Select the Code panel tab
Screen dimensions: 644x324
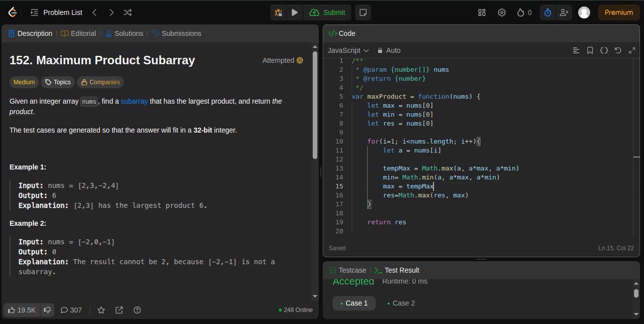tap(342, 33)
